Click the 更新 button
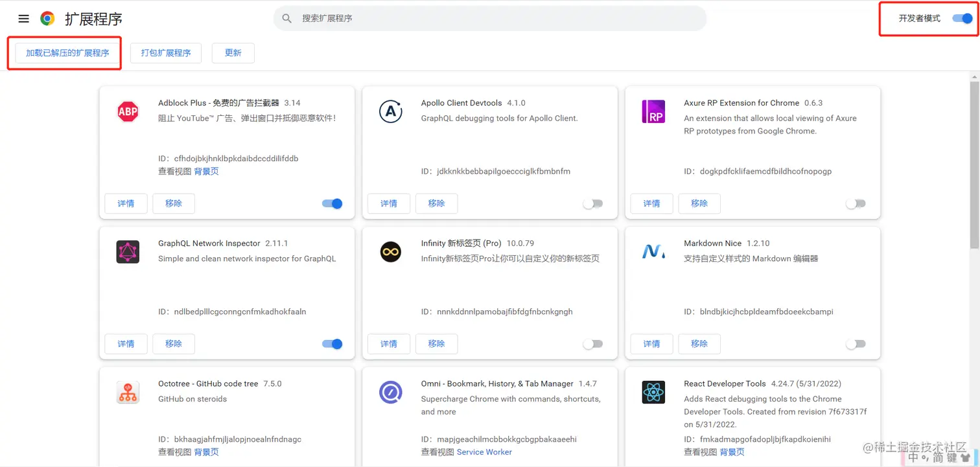Image resolution: width=980 pixels, height=467 pixels. 233,53
